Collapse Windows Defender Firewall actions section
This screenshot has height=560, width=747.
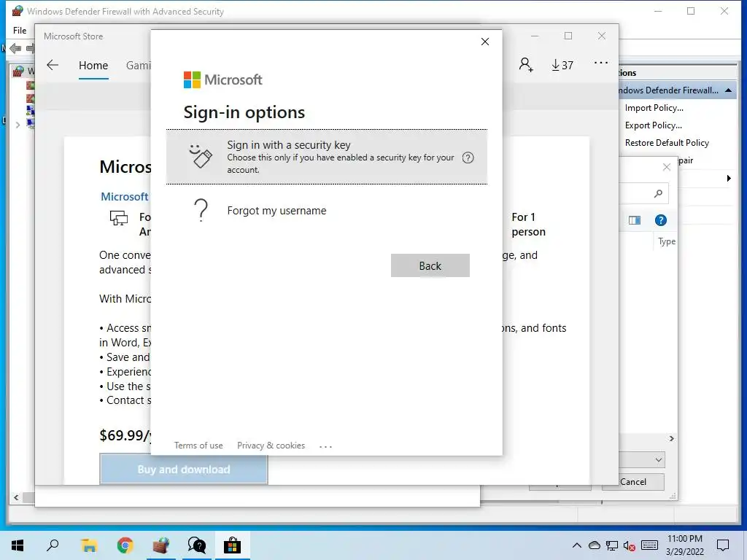pyautogui.click(x=728, y=90)
